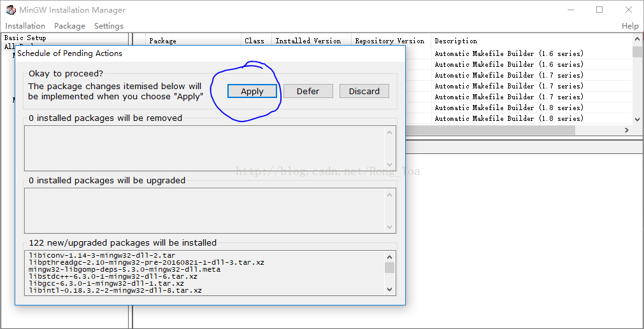Click inside the empty upgraded packages list box
Image resolution: width=644 pixels, height=329 pixels.
coord(204,211)
